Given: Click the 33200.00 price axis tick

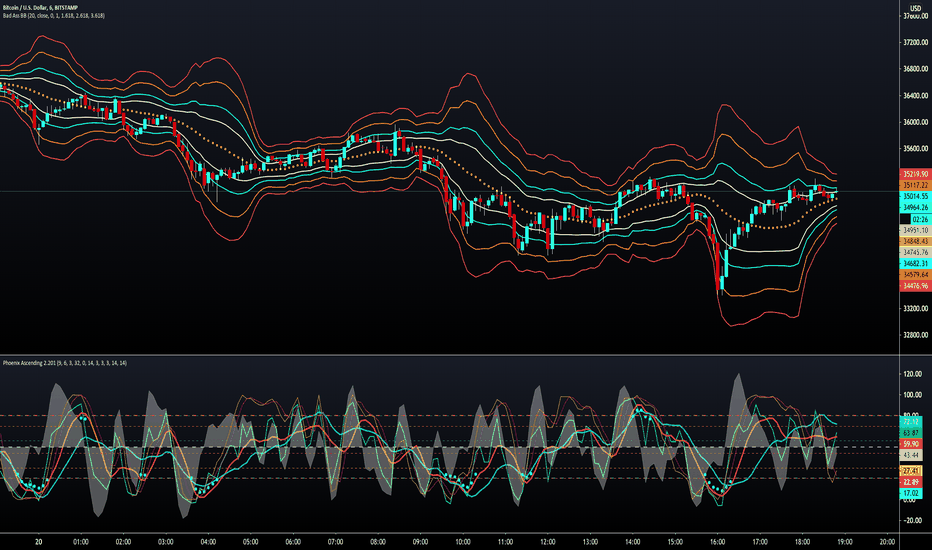Looking at the screenshot, I should (x=915, y=309).
